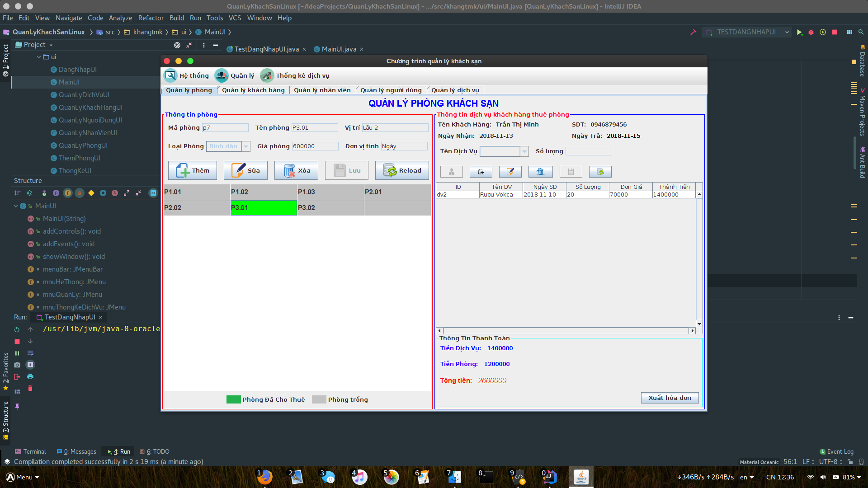Click the delete service trash icon
868x488 pixels.
point(540,172)
